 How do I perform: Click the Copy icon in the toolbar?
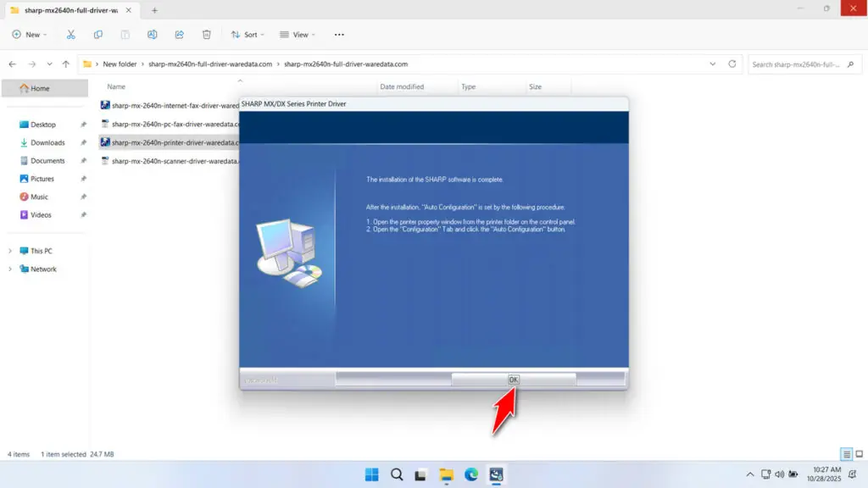coord(98,35)
